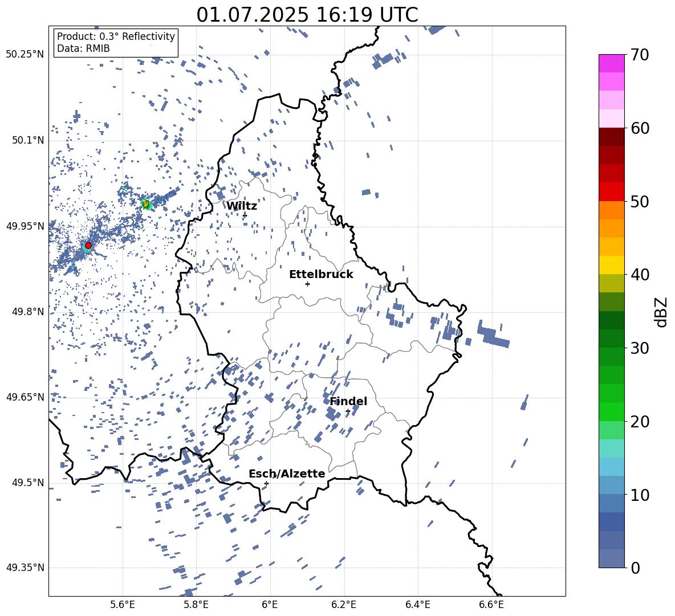Click the Esch/Alzette cross marker
Screen dimensions: 675x616
pos(266,483)
